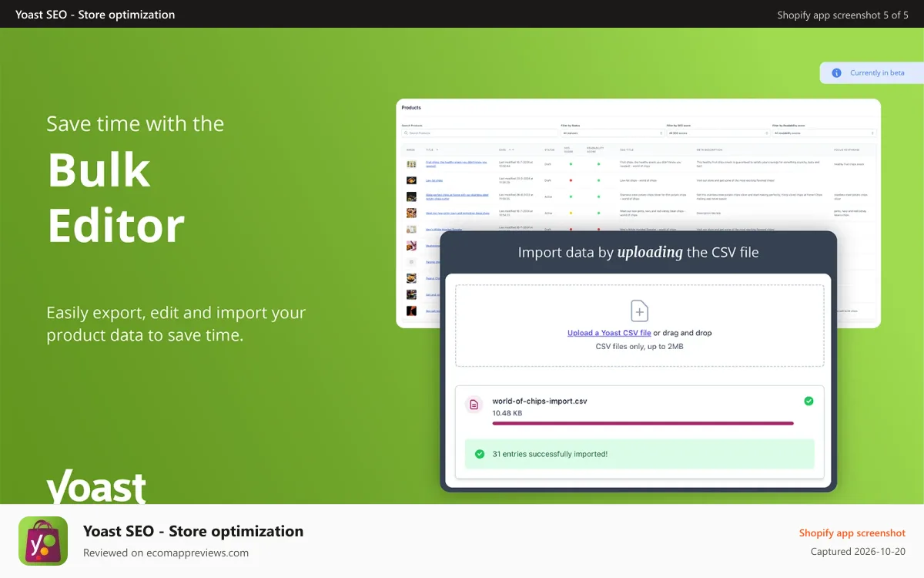The image size is (924, 578).
Task: Sort by the Title column header
Action: click(x=432, y=150)
